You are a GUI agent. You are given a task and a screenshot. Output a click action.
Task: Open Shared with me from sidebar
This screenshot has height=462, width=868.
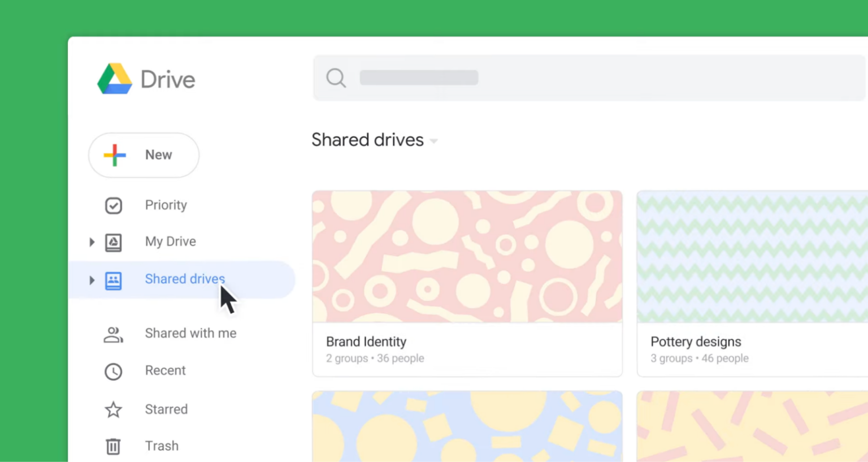coord(190,333)
